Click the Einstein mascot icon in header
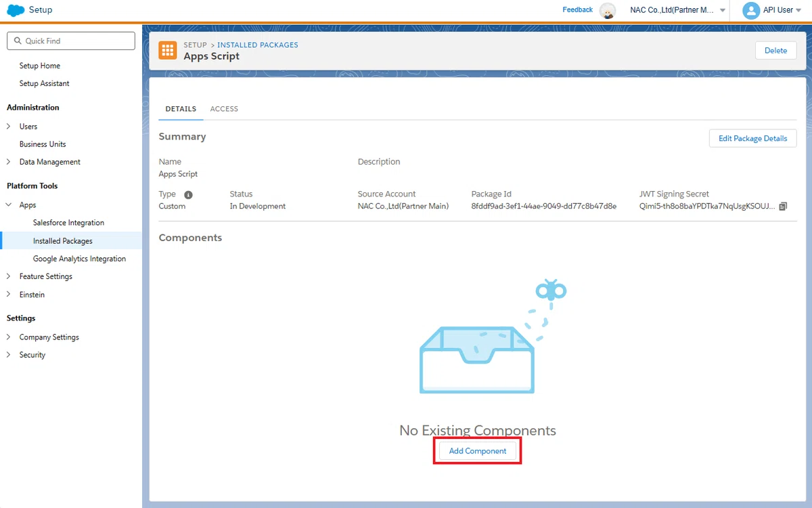812x508 pixels. click(x=608, y=11)
